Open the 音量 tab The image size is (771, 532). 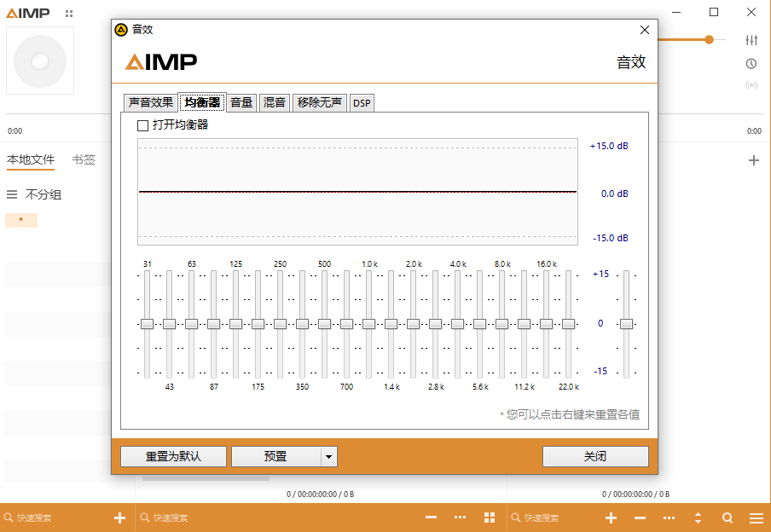point(241,102)
